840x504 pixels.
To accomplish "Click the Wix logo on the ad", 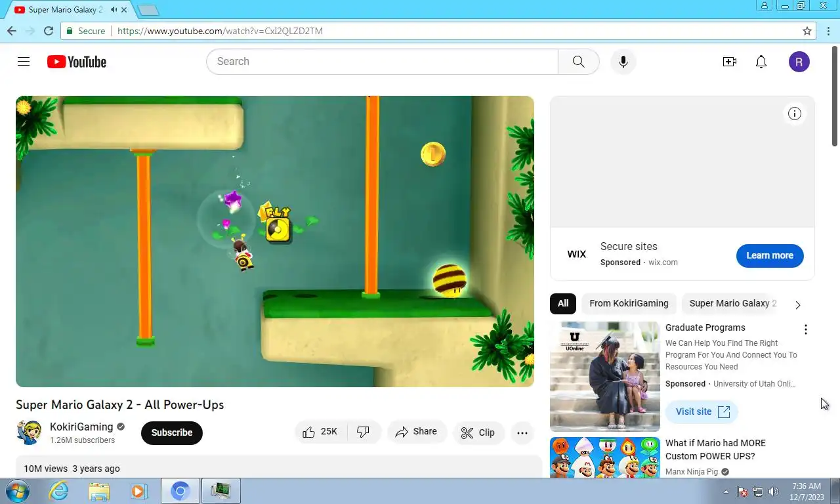I will point(577,254).
